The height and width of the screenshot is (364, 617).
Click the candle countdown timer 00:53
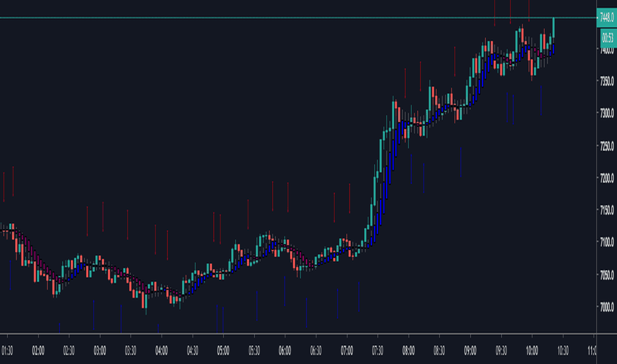608,38
